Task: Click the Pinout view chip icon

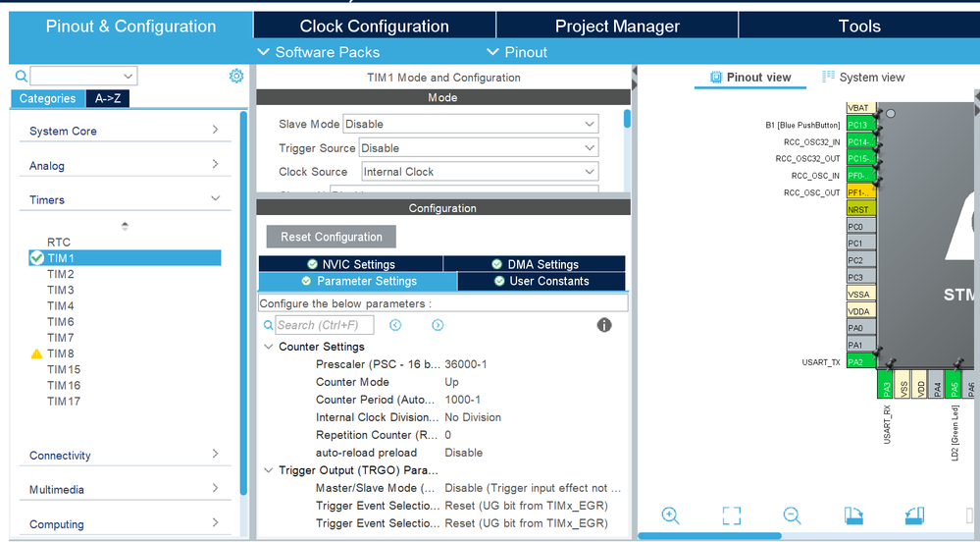Action: (x=715, y=77)
